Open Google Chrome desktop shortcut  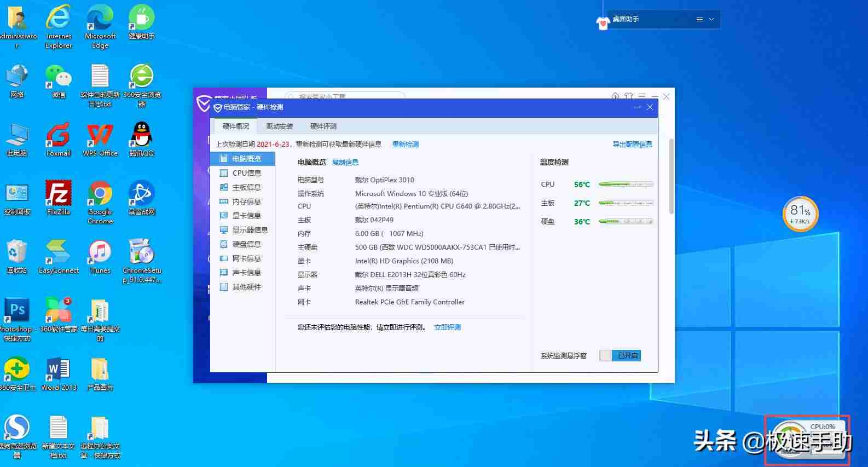coord(100,203)
